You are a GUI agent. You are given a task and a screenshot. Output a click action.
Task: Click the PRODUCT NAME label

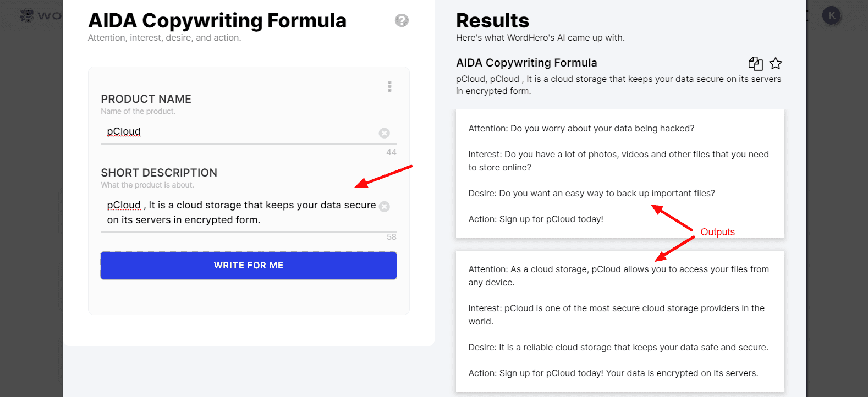pyautogui.click(x=146, y=99)
